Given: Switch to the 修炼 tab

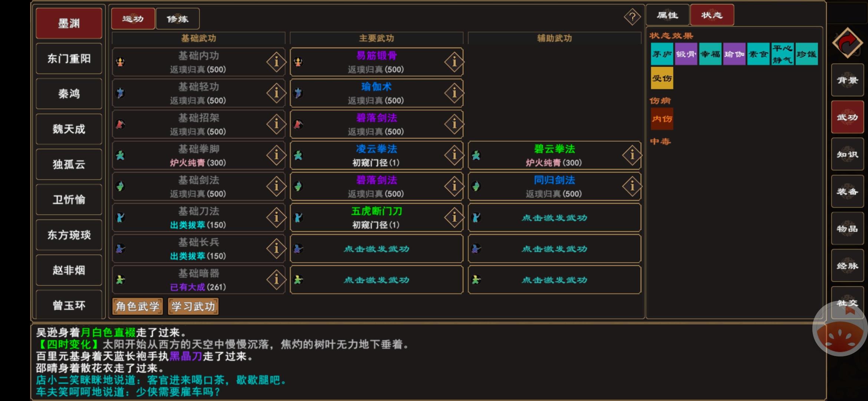Looking at the screenshot, I should (x=178, y=19).
